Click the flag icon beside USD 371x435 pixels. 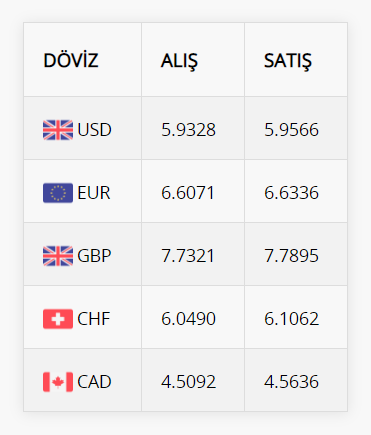point(58,130)
